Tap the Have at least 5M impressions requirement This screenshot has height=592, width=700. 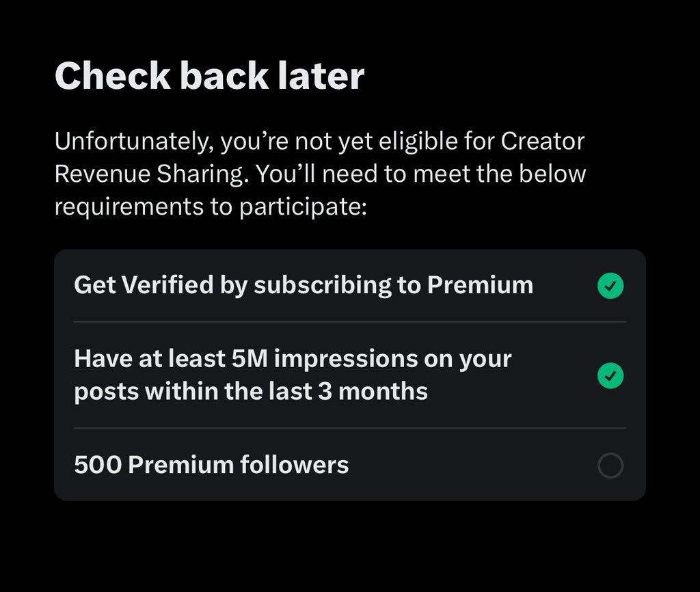pyautogui.click(x=293, y=375)
